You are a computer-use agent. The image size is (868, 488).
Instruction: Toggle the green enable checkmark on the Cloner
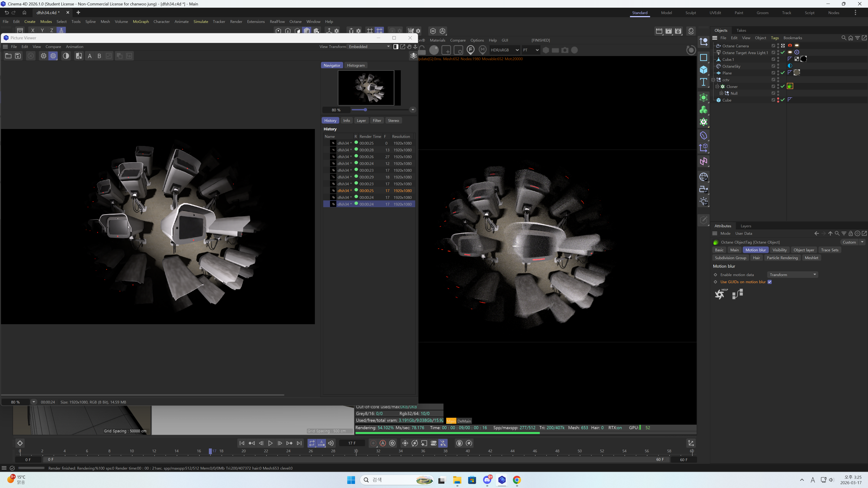click(x=782, y=86)
